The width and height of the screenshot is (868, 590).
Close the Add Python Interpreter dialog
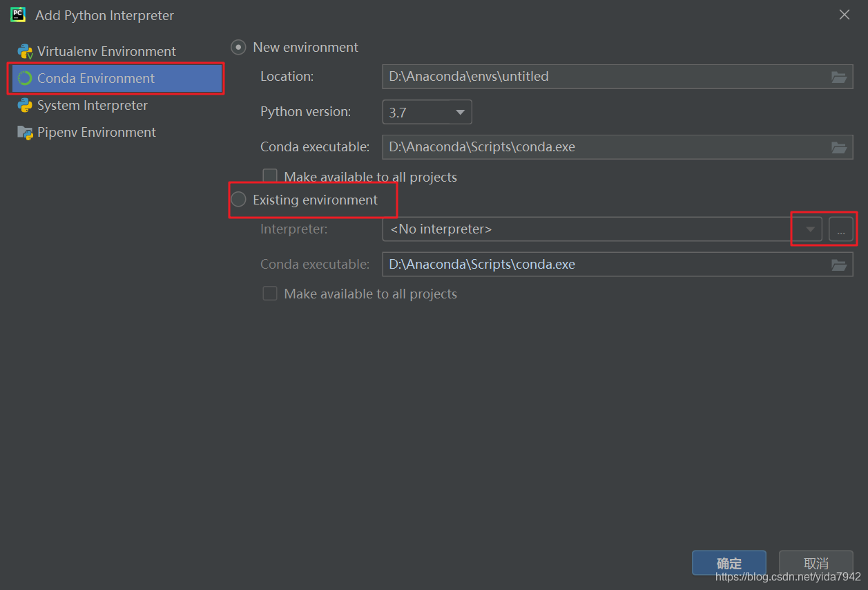[845, 15]
